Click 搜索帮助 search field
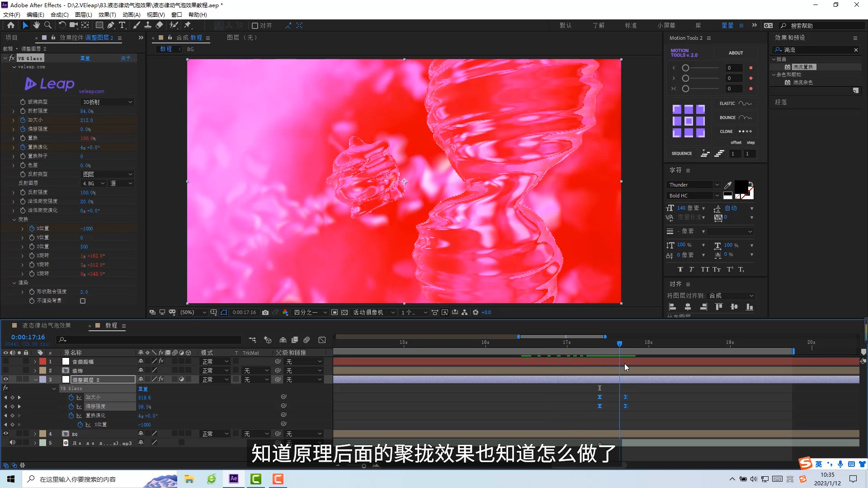Viewport: 868px width, 488px height. point(823,26)
